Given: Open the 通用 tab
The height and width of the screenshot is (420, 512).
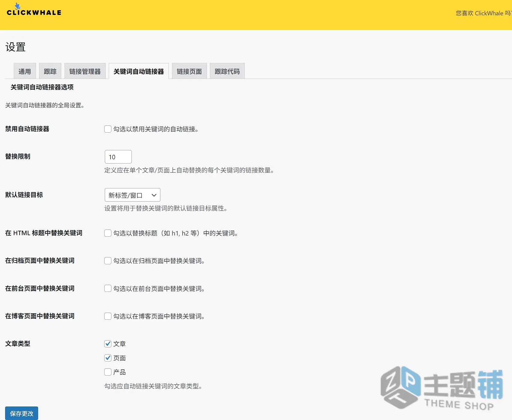Looking at the screenshot, I should 25,71.
